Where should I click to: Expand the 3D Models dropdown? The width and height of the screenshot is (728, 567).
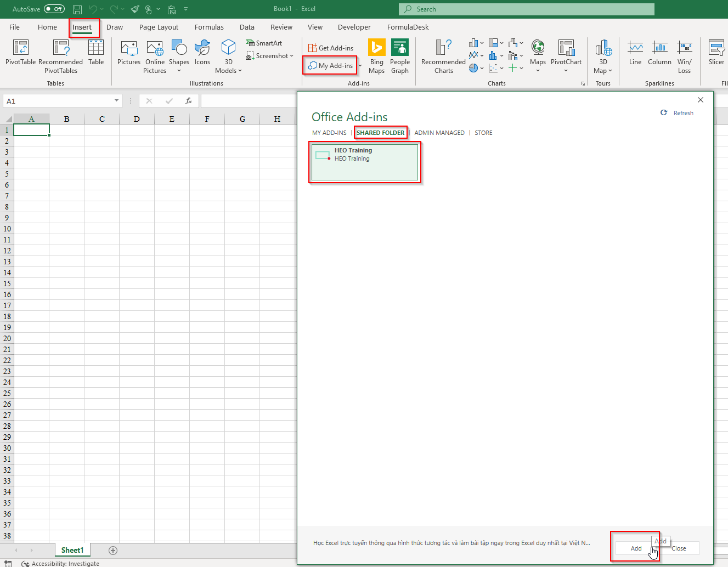(240, 71)
